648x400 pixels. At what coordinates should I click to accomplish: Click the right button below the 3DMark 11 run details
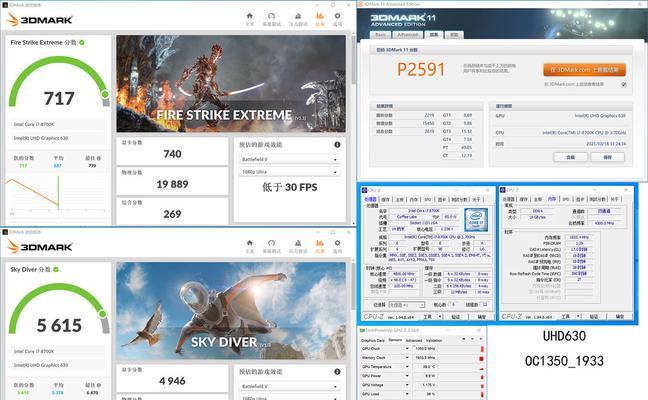[608, 157]
